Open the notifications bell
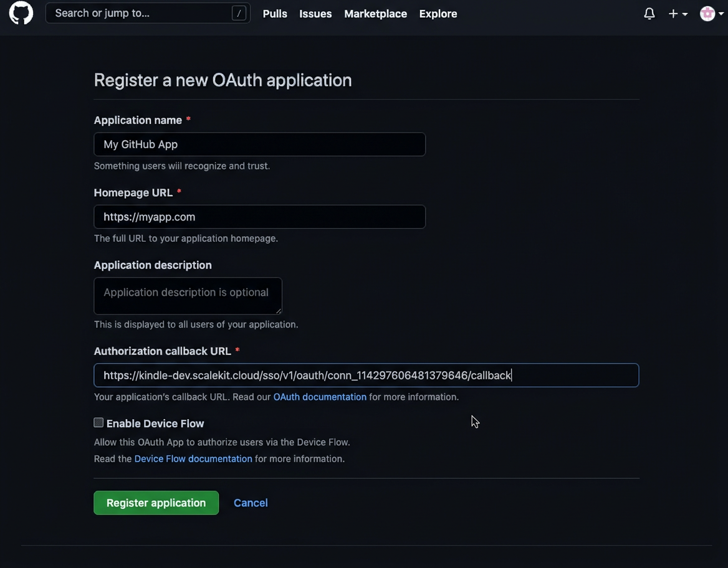The image size is (728, 568). point(649,13)
